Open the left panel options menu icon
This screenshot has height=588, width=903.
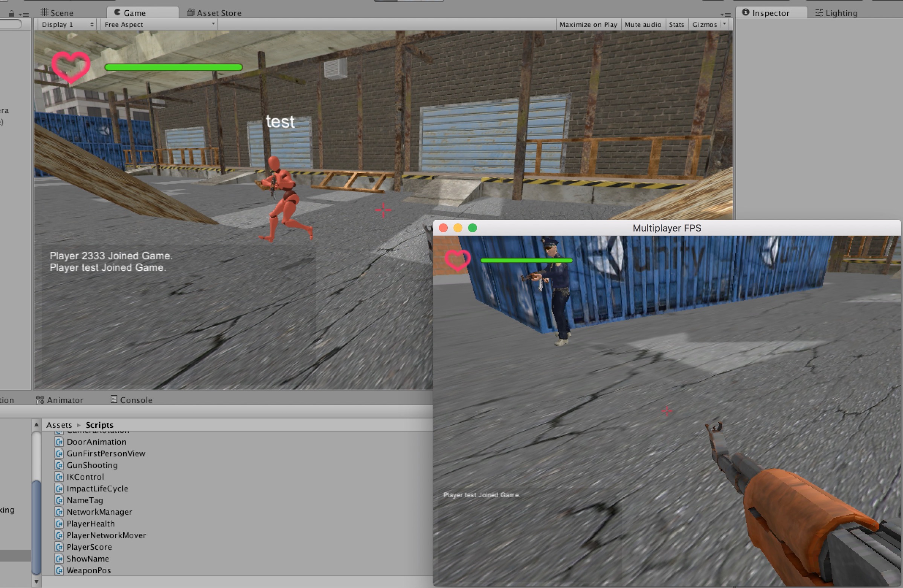[24, 14]
